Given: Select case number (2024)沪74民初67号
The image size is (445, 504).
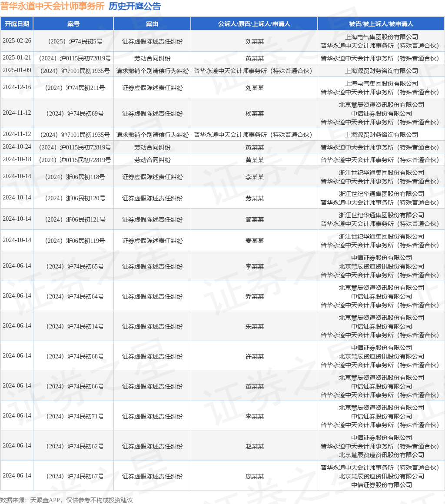Looking at the screenshot, I should (73, 476).
